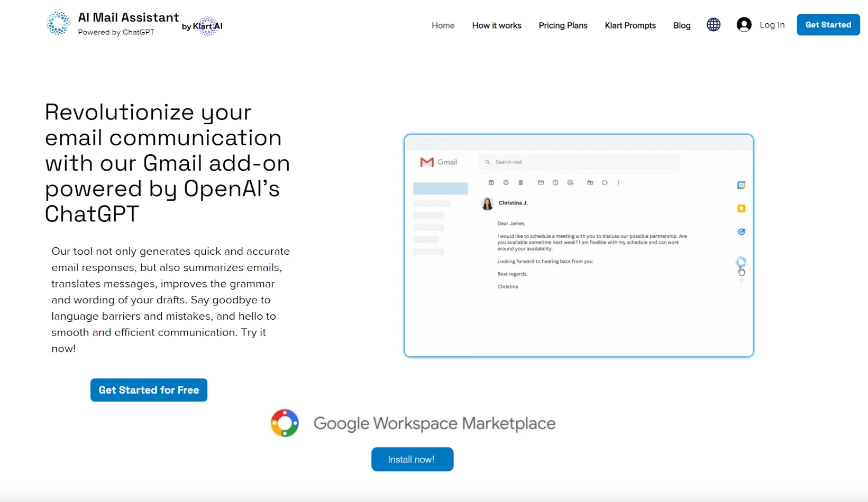The width and height of the screenshot is (868, 502).
Task: Go to Pricing Plans
Action: [563, 25]
